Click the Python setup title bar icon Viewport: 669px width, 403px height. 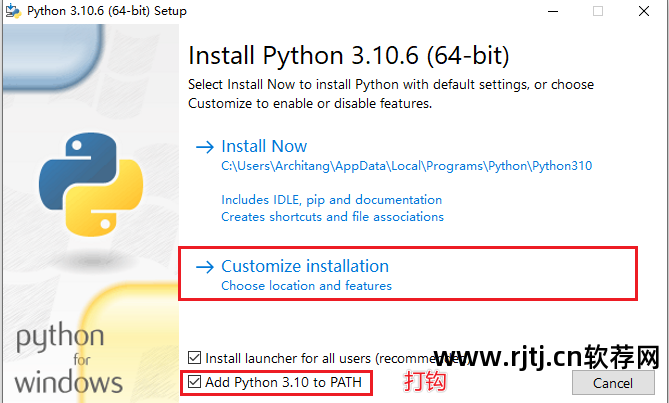tap(13, 11)
